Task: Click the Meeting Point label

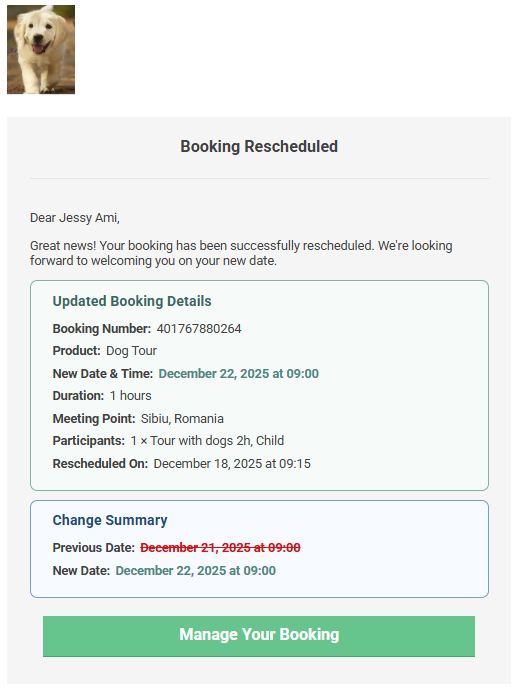Action: [x=94, y=419]
